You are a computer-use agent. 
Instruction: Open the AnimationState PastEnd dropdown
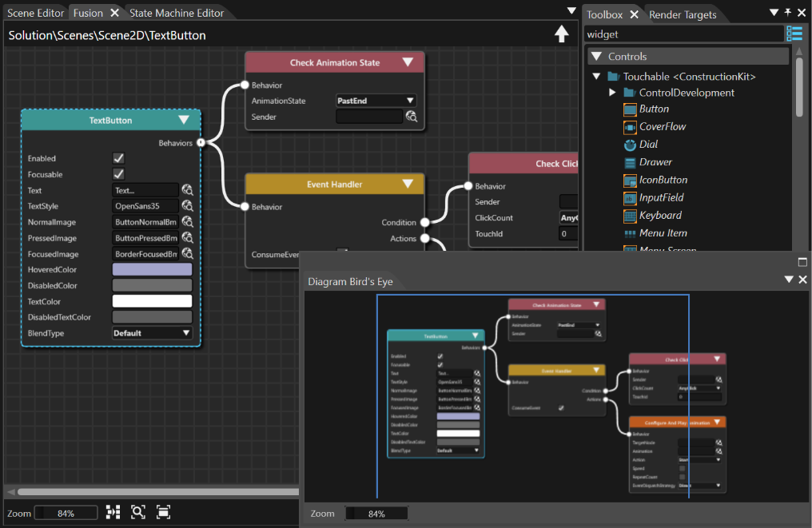coord(376,101)
